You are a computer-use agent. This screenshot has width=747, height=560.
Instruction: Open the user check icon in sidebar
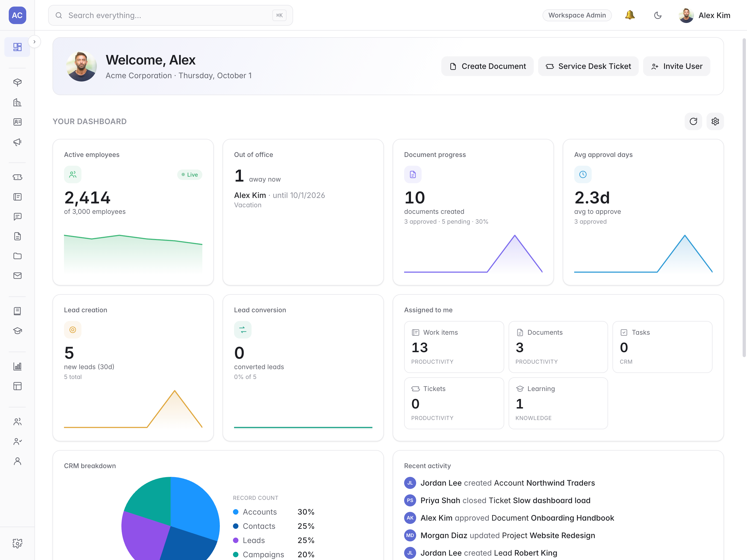[17, 441]
